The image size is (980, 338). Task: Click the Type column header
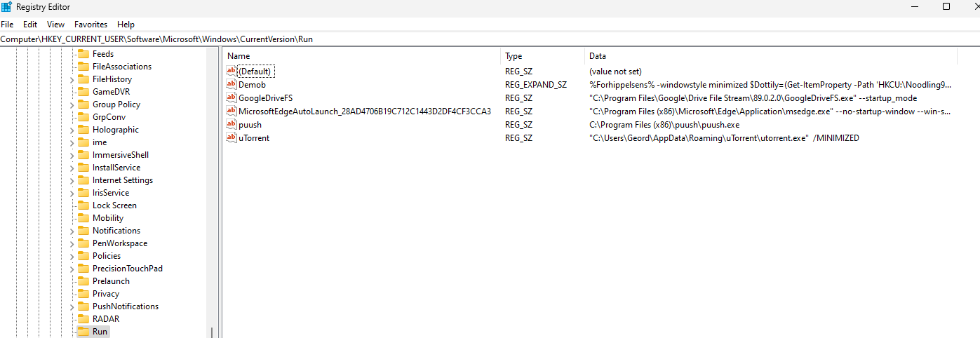543,56
